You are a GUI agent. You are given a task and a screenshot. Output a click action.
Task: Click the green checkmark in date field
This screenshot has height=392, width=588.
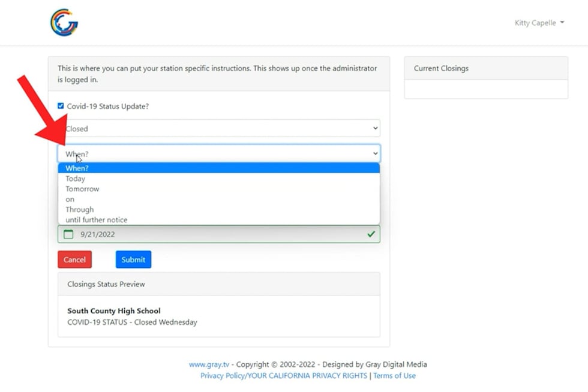(x=371, y=234)
